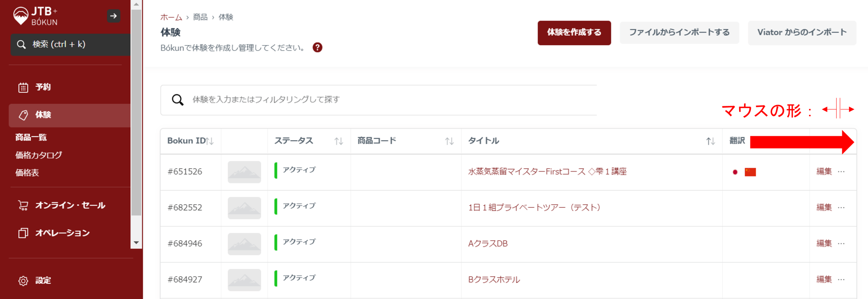Image resolution: width=868 pixels, height=299 pixels.
Task: Collapse the sidebar with the arrow icon
Action: pos(113,16)
